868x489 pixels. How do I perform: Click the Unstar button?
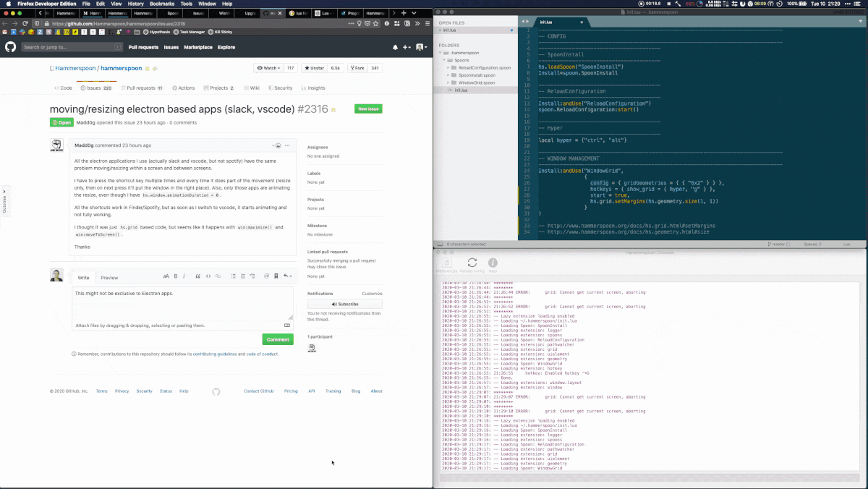[314, 68]
